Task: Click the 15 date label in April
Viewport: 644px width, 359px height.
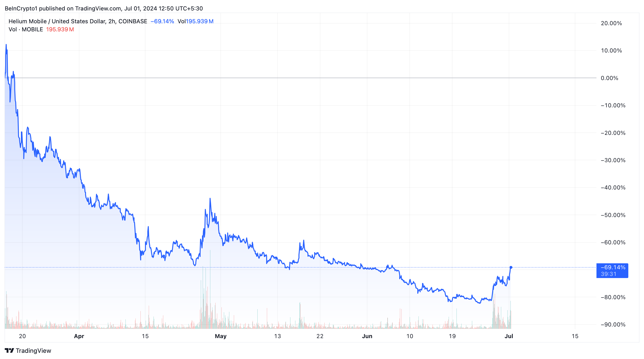Action: point(145,336)
